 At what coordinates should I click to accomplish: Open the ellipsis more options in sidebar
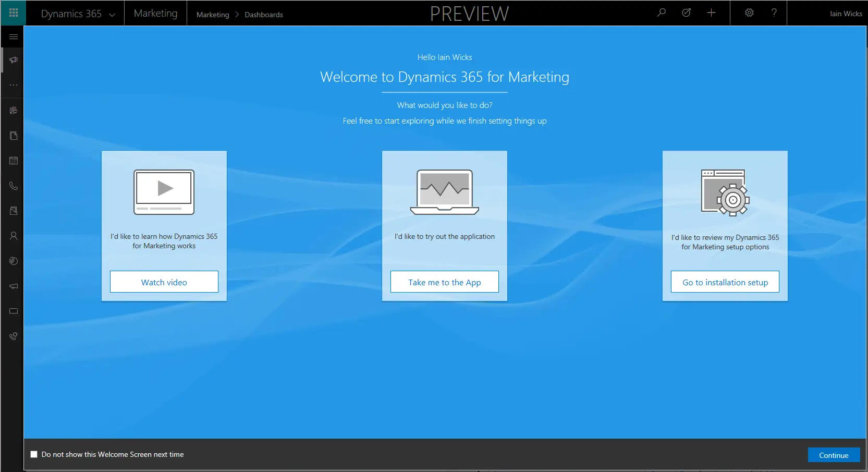(14, 84)
